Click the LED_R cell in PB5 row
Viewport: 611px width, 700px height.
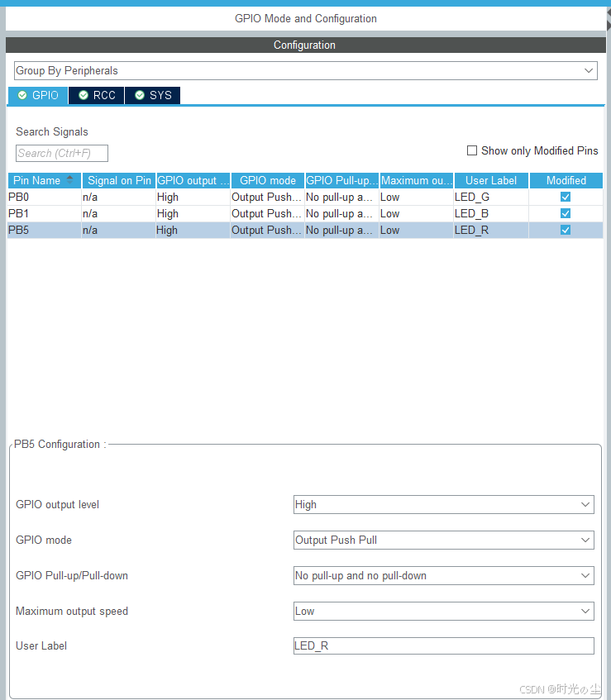(x=491, y=230)
